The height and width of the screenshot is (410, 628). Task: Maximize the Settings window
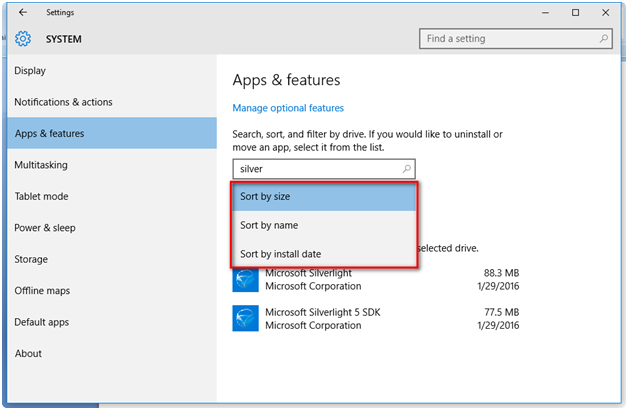coord(575,12)
